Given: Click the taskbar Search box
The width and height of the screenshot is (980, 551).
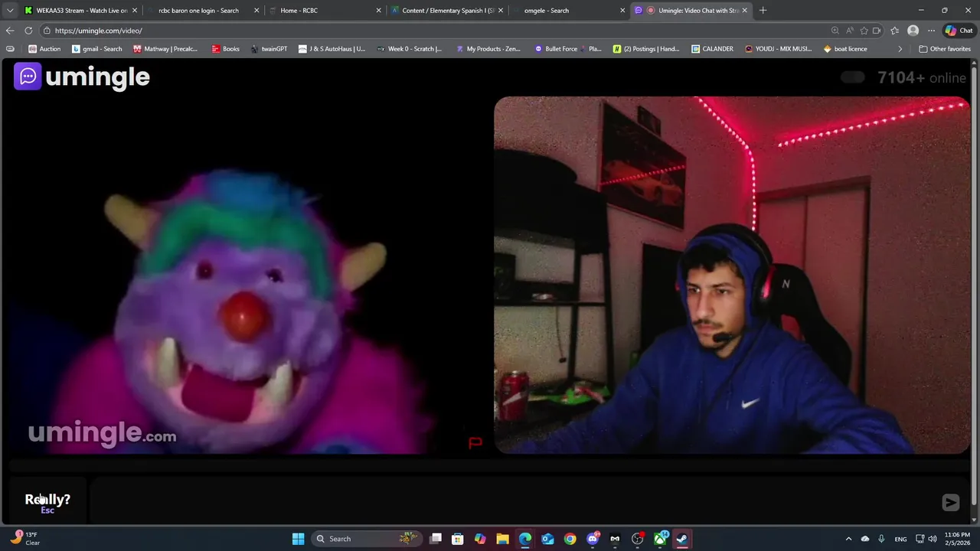Looking at the screenshot, I should [x=366, y=539].
